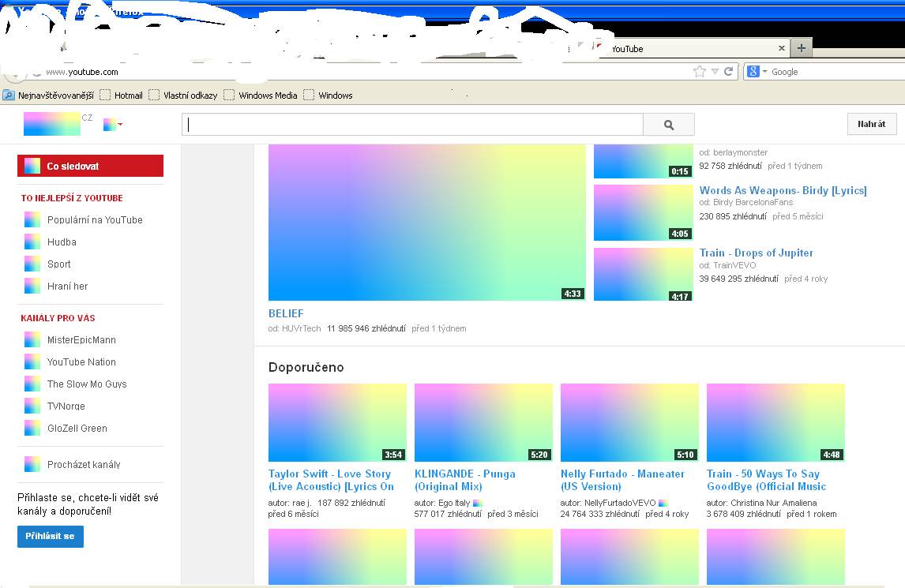
Task: Click the YouTube search input field
Action: pos(413,125)
